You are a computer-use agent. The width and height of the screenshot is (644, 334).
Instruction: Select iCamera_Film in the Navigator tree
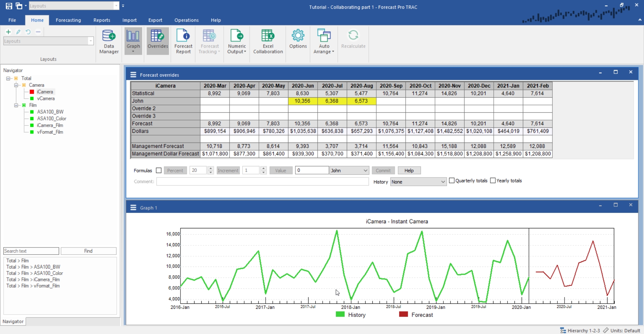(50, 125)
